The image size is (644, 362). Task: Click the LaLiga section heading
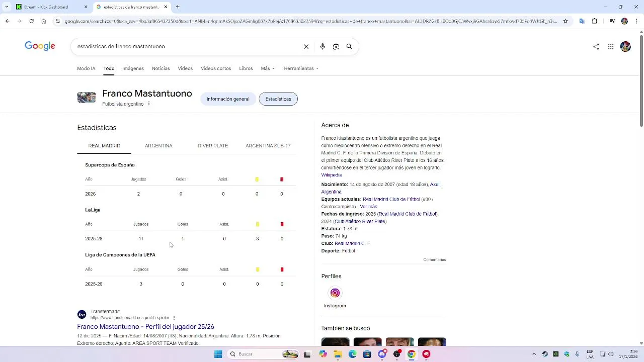pos(93,210)
